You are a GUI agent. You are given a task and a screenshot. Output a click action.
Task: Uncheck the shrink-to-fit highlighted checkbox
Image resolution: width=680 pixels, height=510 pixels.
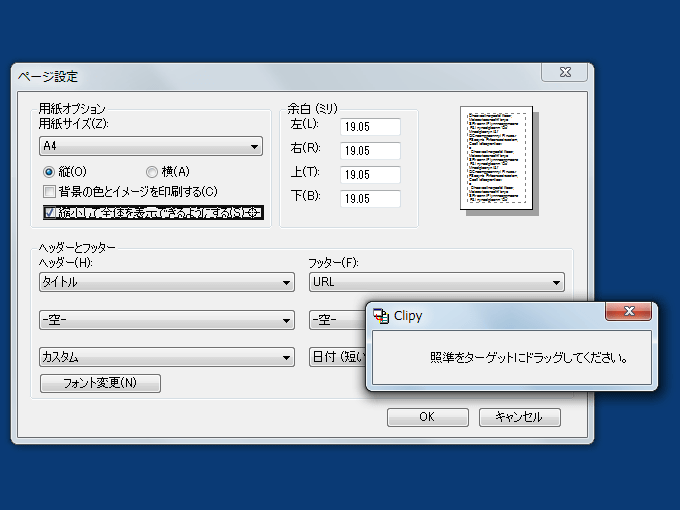click(50, 212)
